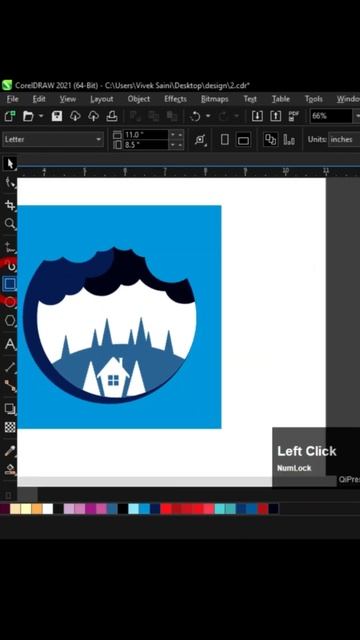This screenshot has width=360, height=640.
Task: Select the Interactive Fill tool
Action: pos(10,469)
